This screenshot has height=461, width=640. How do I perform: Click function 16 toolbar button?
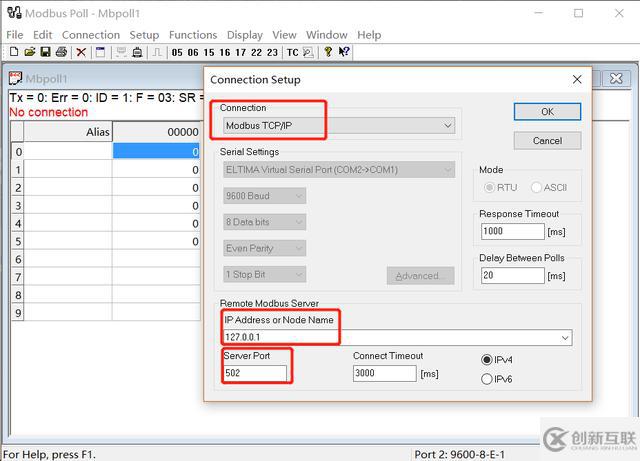point(225,52)
